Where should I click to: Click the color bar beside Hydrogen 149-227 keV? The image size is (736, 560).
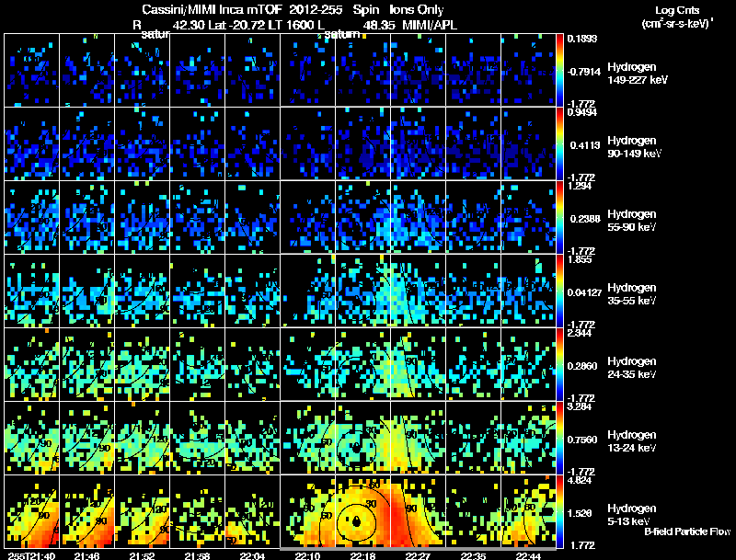(x=560, y=71)
